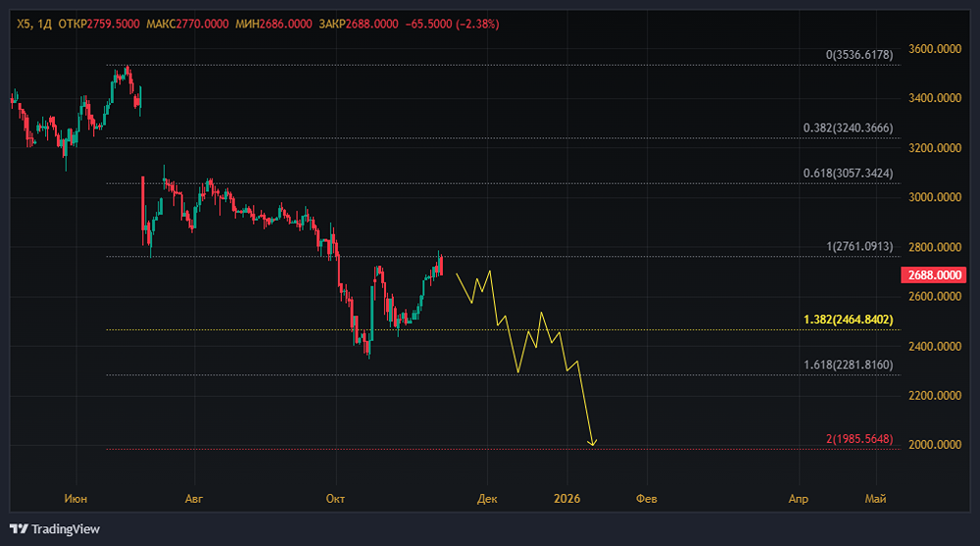Click the 2600.0000 price axis label
The image size is (980, 546).
[935, 296]
